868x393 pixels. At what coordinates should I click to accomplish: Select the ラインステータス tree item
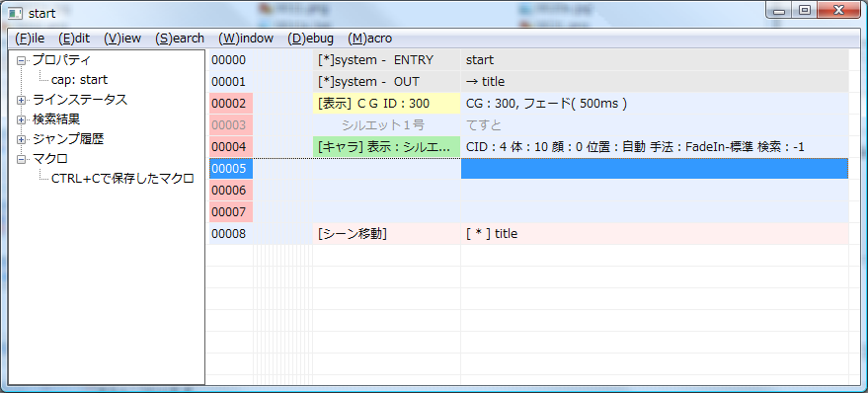tap(80, 100)
